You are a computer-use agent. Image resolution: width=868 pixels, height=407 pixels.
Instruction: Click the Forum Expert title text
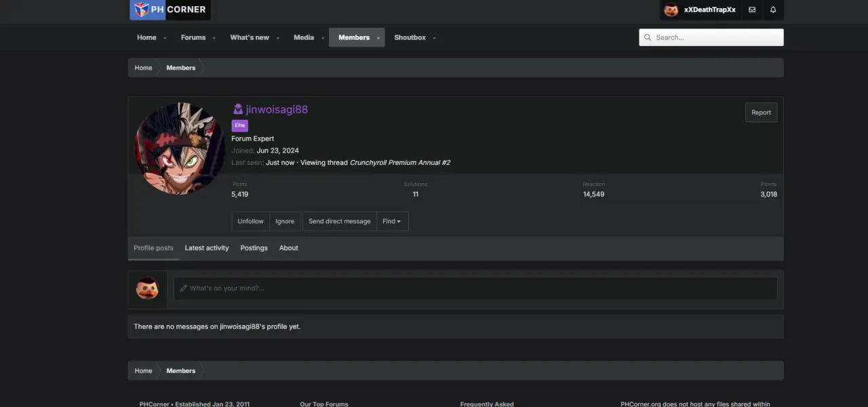(253, 138)
